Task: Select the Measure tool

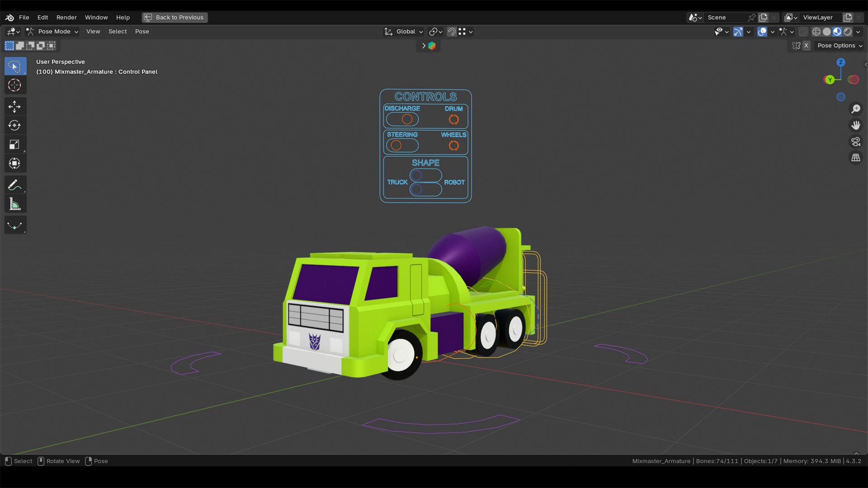Action: 15,204
